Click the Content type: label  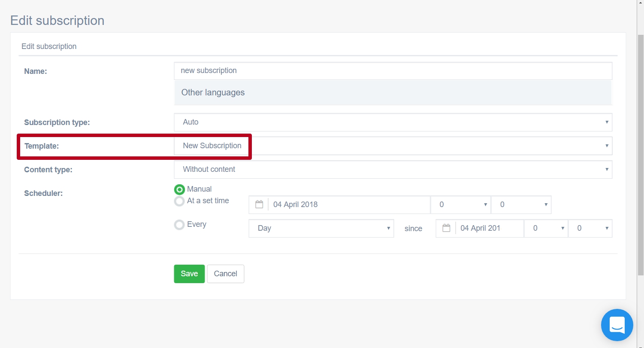click(48, 170)
